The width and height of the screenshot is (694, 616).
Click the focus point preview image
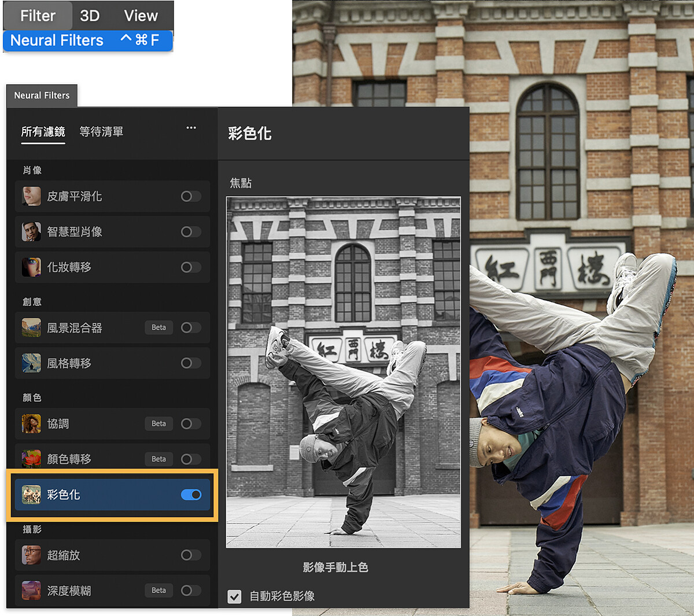point(343,372)
